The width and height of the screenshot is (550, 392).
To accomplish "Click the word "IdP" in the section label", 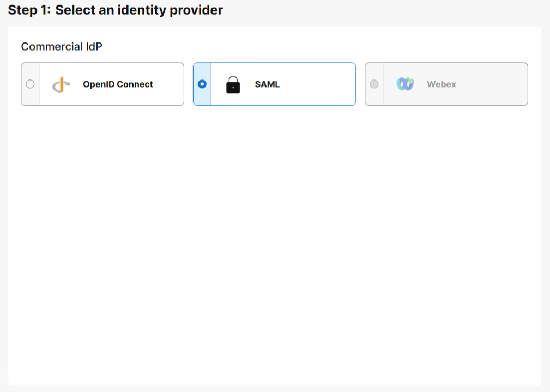I will (x=94, y=47).
